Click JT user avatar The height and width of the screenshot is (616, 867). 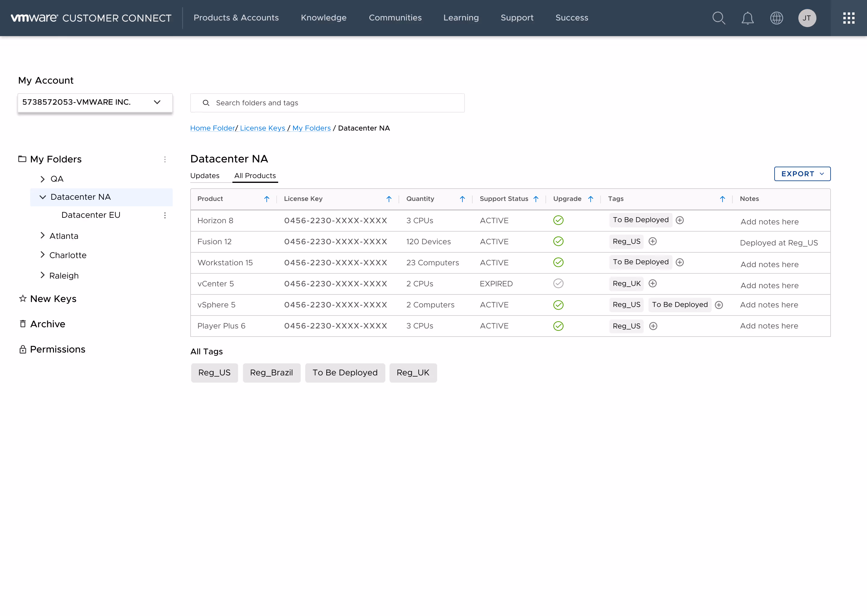click(807, 18)
